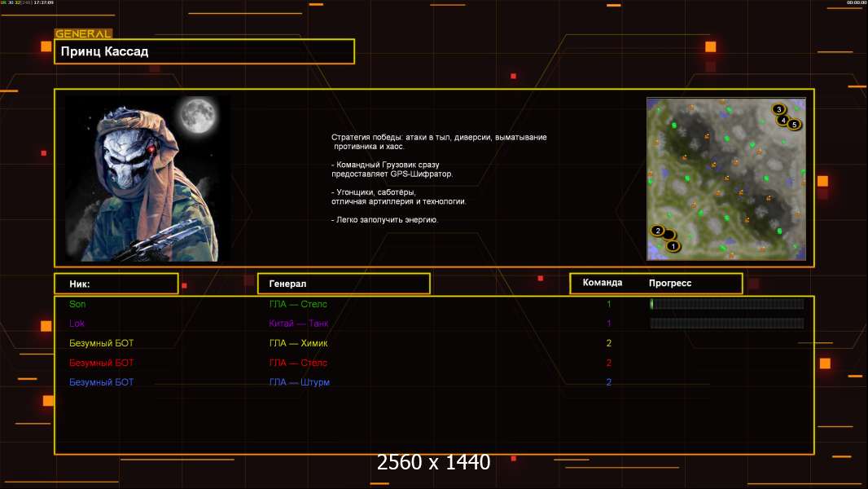Select the ГЛА — Химик general entry
Viewport: 868px width, 489px height.
tap(298, 343)
